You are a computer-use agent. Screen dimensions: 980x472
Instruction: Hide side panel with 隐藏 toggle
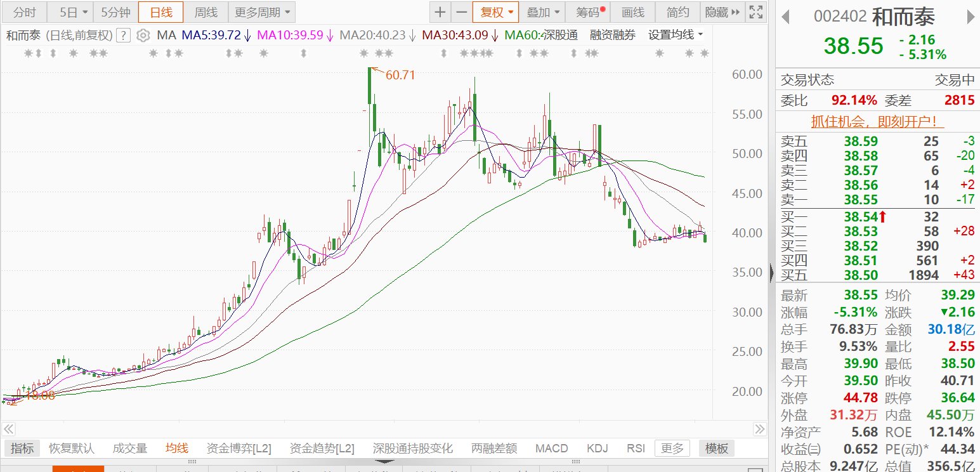[x=722, y=12]
